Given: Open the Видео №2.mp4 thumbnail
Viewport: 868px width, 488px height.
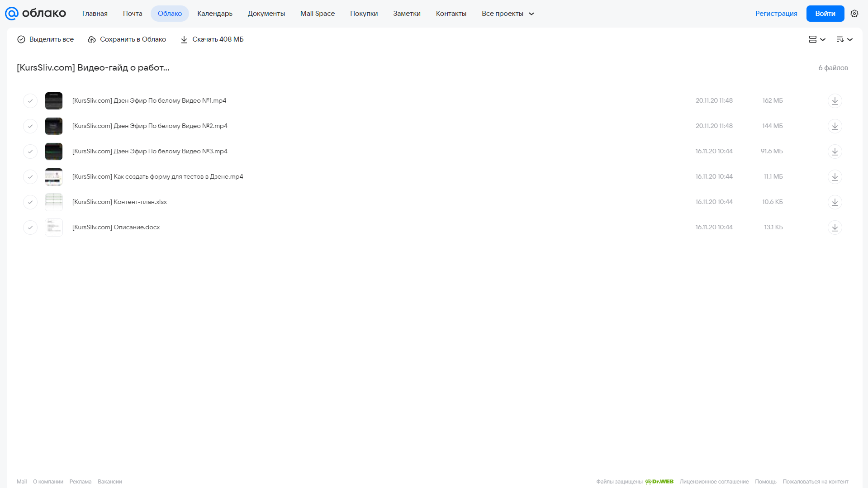Looking at the screenshot, I should click(x=54, y=126).
